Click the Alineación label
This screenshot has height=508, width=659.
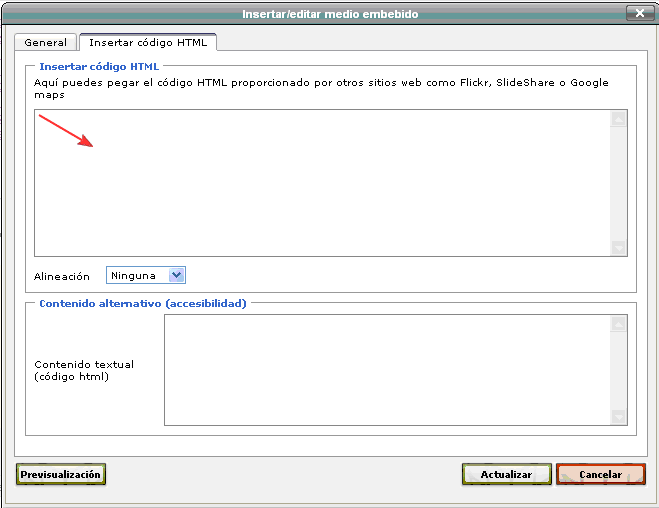click(x=62, y=276)
